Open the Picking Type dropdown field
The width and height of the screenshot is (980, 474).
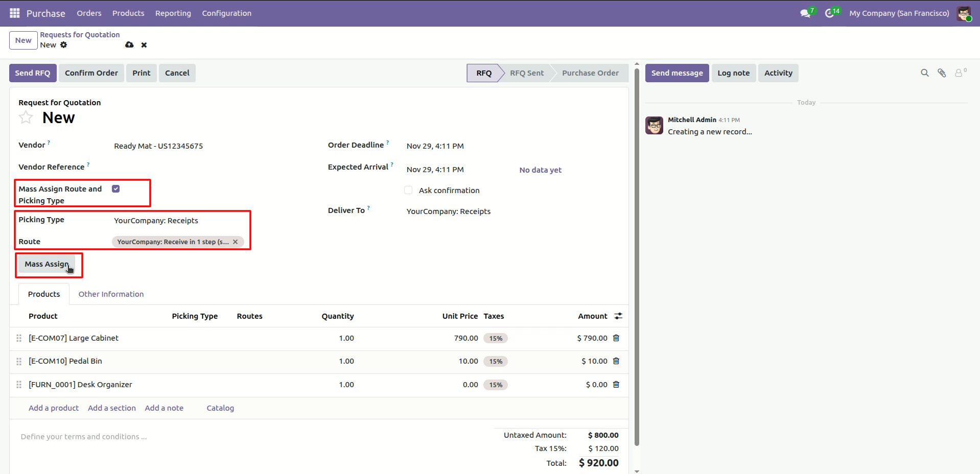pos(178,221)
